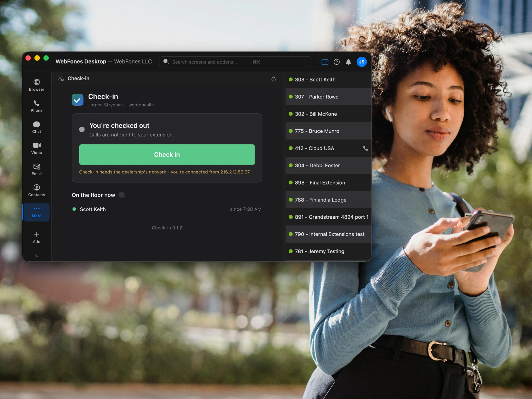Open the Chat sidebar section
532x399 pixels.
(x=37, y=127)
